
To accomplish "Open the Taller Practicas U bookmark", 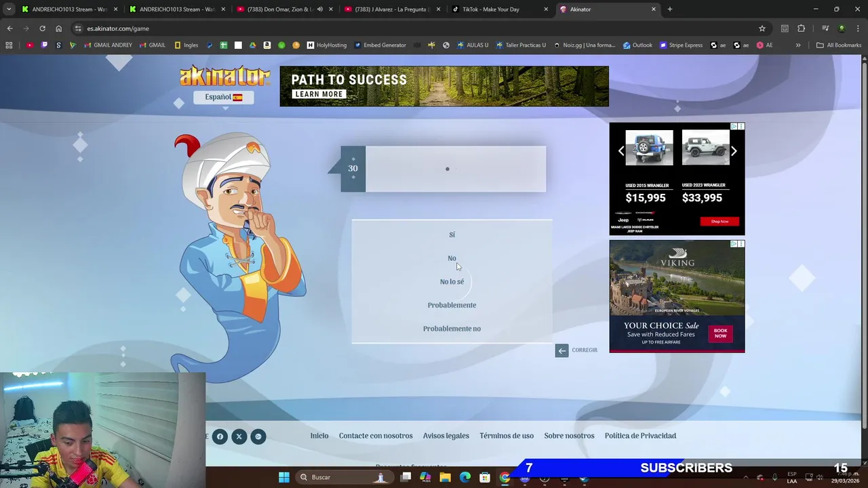I will [x=521, y=45].
